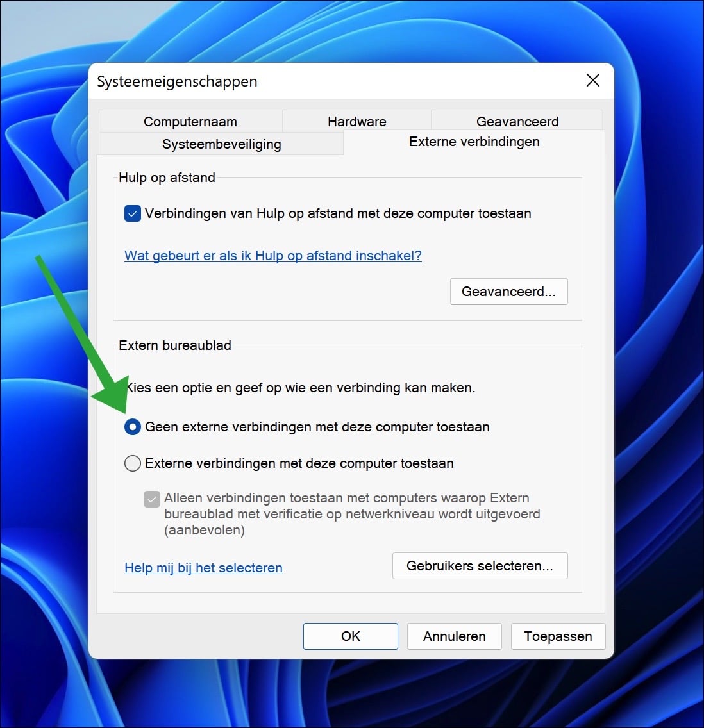The image size is (704, 728).
Task: Select Externe verbindingen met deze computer toestaan
Action: [x=132, y=463]
